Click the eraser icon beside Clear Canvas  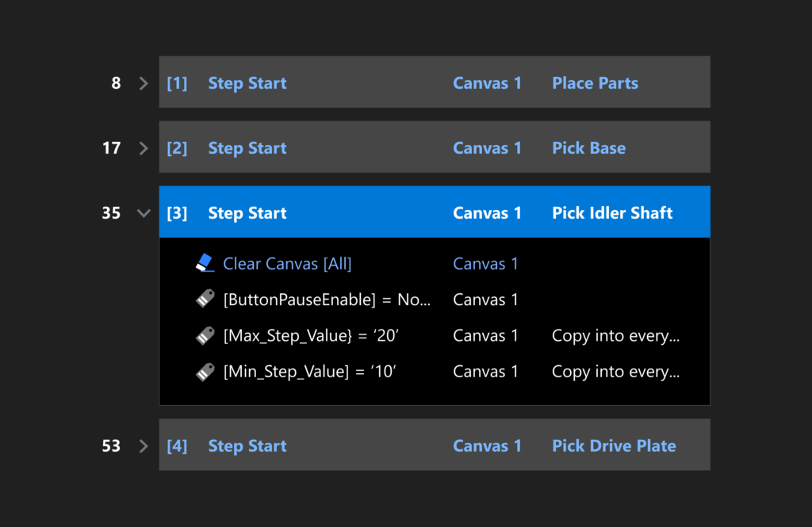click(x=205, y=263)
